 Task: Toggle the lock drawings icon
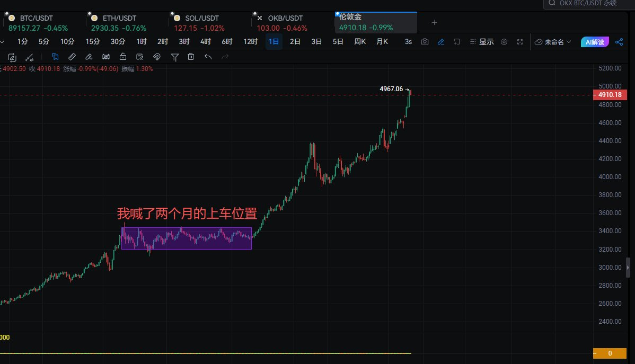(x=123, y=57)
